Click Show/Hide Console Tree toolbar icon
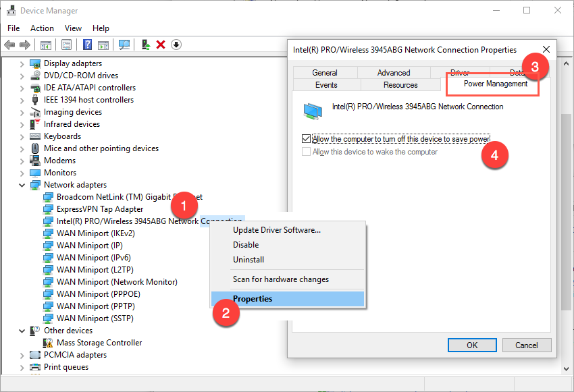The width and height of the screenshot is (574, 392). (46, 45)
